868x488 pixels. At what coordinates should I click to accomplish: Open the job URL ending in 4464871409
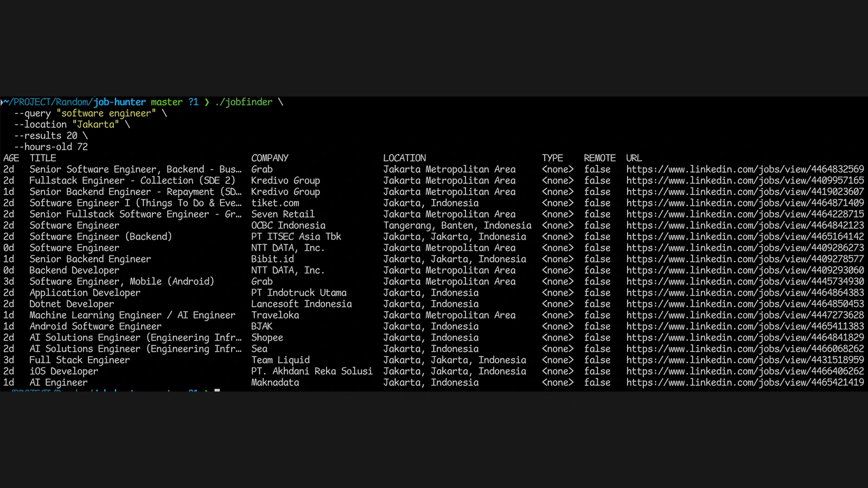click(x=745, y=203)
